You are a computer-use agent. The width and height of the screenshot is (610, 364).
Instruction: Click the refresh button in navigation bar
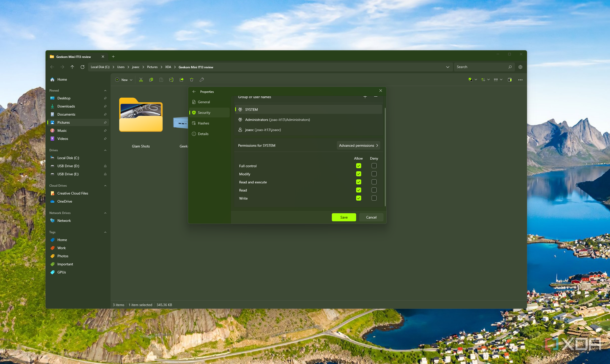tap(83, 67)
